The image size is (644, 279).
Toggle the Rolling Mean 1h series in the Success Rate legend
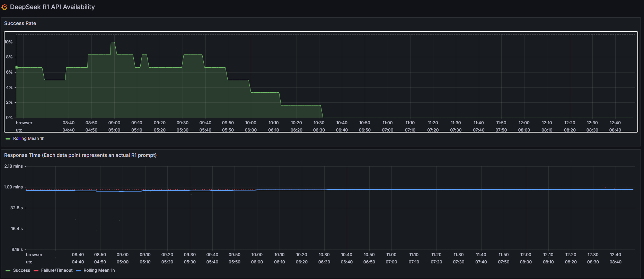[29, 138]
